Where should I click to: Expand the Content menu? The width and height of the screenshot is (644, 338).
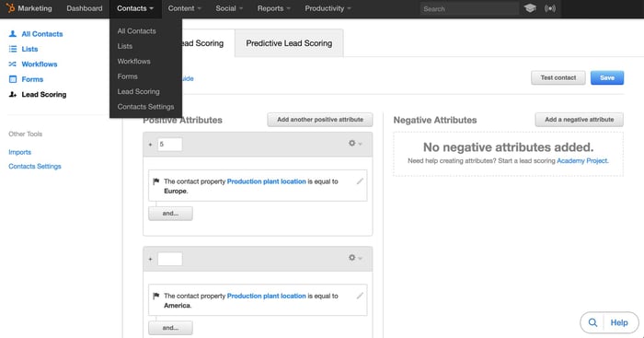click(x=184, y=8)
